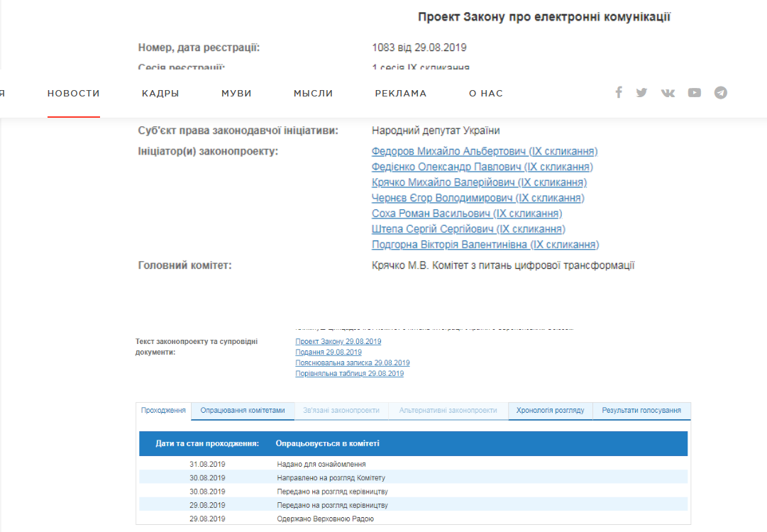Click the date 31.08.2019 cell
Screen dimensions: 767x532
point(207,464)
